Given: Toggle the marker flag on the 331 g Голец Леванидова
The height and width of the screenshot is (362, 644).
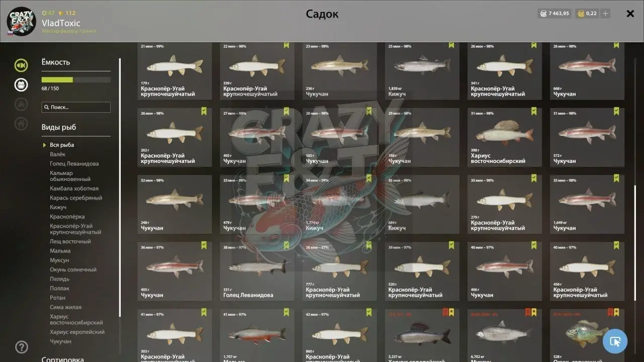Looking at the screenshot, I should coord(286,245).
